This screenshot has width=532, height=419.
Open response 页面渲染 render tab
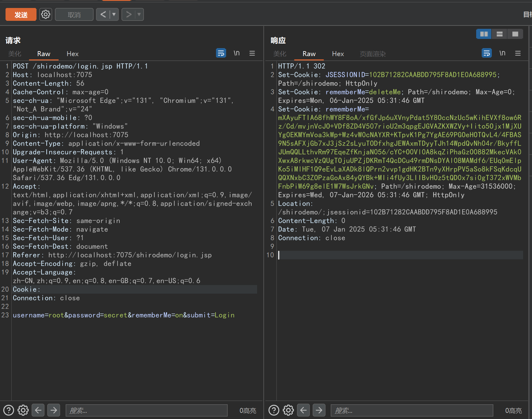coord(372,54)
